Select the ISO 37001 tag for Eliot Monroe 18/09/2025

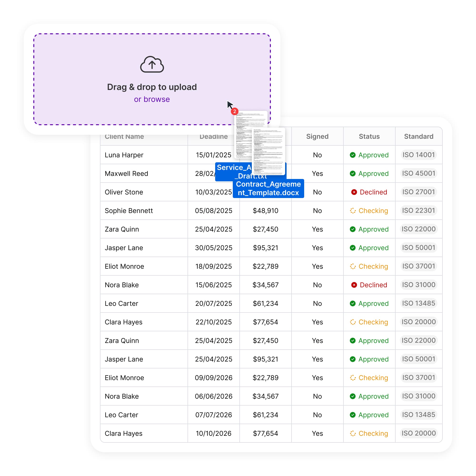[x=419, y=266]
